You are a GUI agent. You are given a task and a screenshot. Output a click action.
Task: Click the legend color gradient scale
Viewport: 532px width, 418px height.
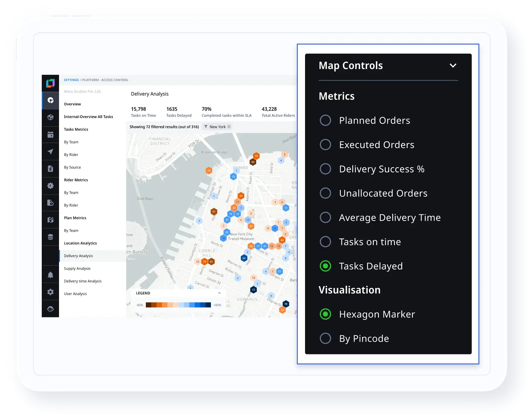point(178,305)
